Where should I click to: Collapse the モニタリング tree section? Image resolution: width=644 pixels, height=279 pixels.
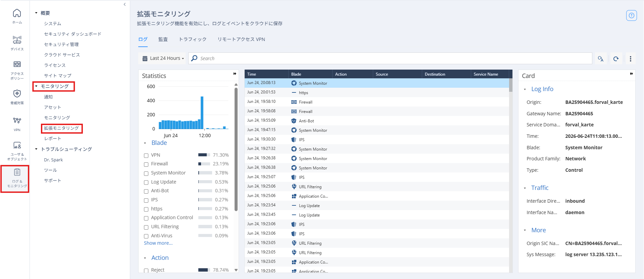pyautogui.click(x=36, y=86)
